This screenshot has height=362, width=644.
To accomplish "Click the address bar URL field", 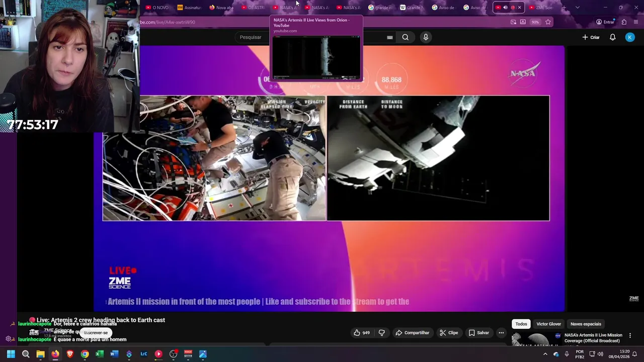I will 322,22.
